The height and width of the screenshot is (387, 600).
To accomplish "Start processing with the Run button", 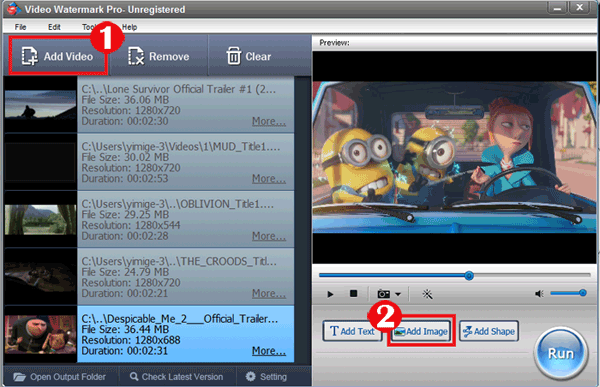I will pos(561,353).
